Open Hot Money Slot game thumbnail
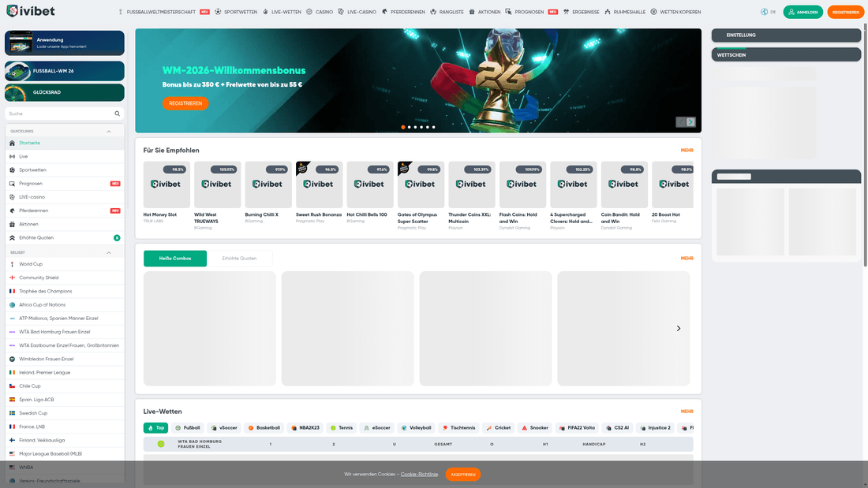This screenshot has height=488, width=868. point(166,184)
